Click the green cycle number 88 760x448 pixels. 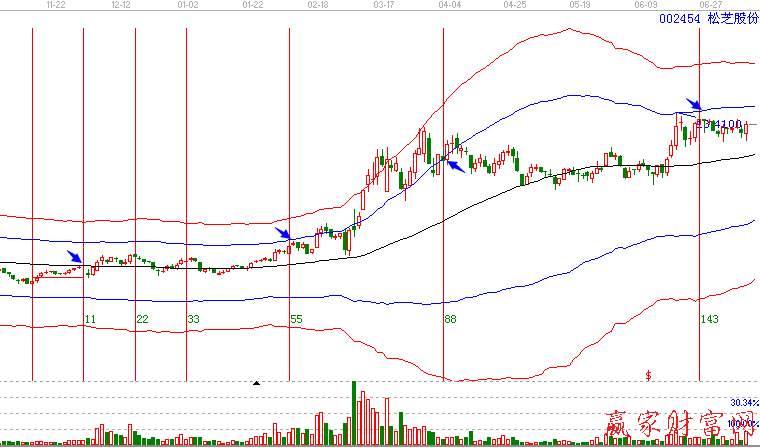451,319
